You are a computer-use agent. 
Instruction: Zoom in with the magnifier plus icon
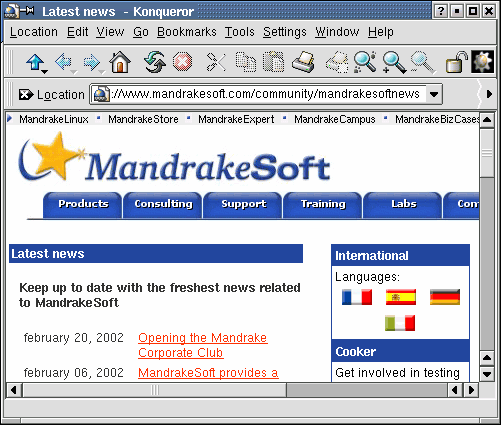coord(394,63)
